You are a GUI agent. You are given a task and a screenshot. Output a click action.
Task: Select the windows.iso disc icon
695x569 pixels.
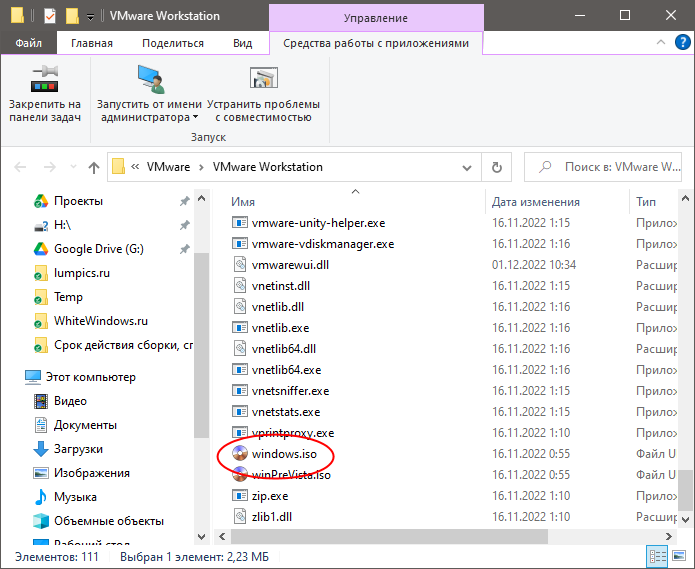tap(240, 454)
